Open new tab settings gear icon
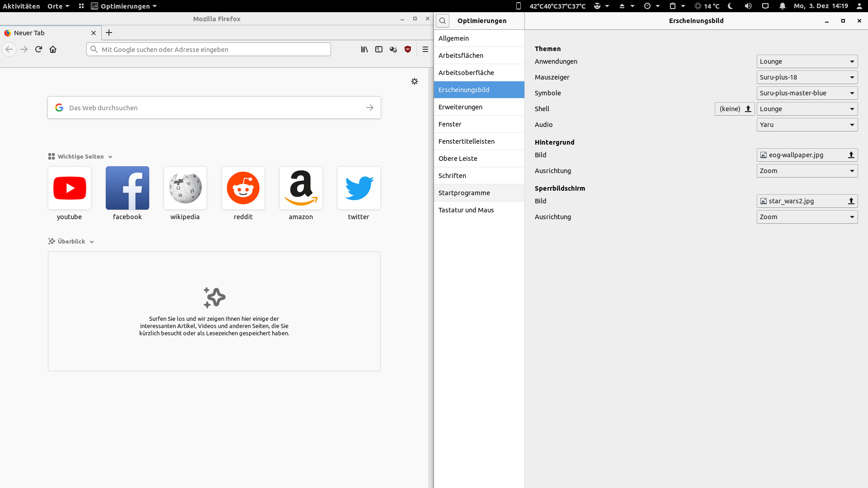 [x=415, y=81]
